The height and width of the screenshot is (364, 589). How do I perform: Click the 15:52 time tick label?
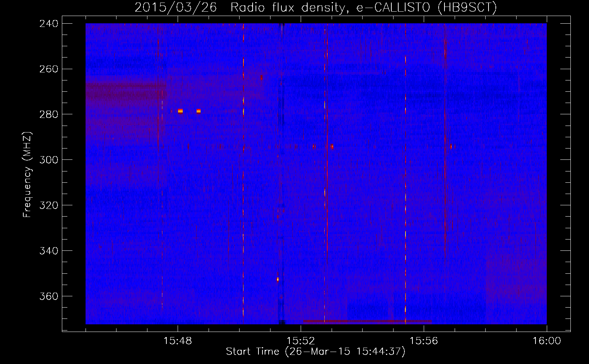coord(301,341)
